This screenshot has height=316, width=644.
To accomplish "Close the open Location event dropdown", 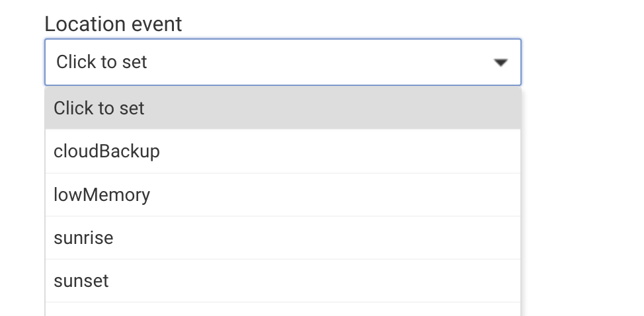I will coord(501,62).
